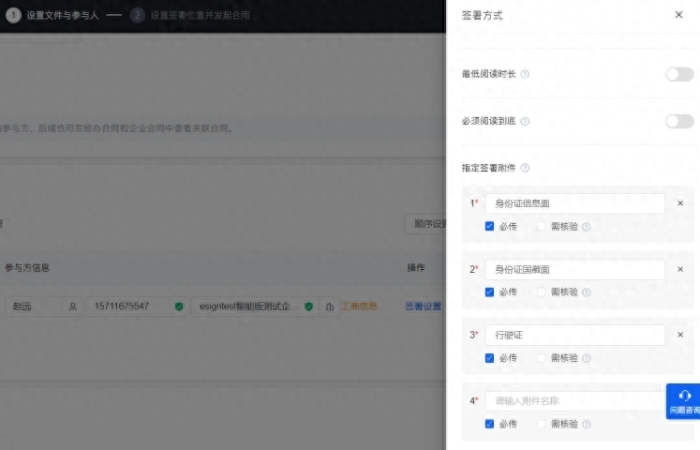Viewport: 700px width, 450px height.
Task: Remove attachment 1 身份证信息面 with its X icon
Action: pos(680,203)
